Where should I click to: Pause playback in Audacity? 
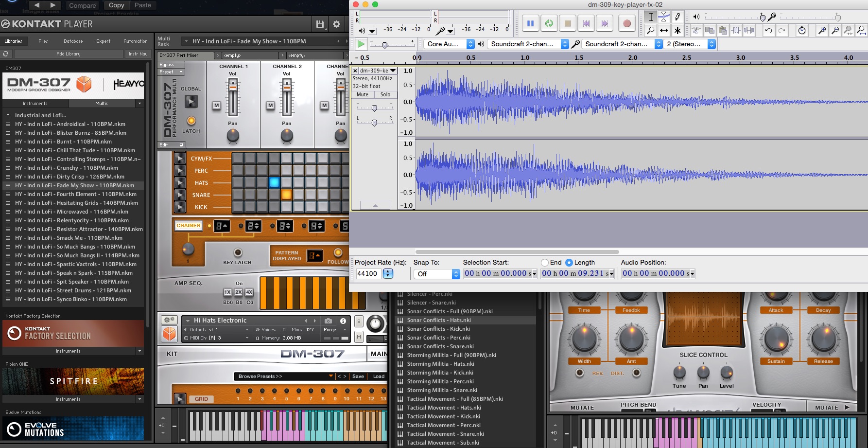point(530,23)
